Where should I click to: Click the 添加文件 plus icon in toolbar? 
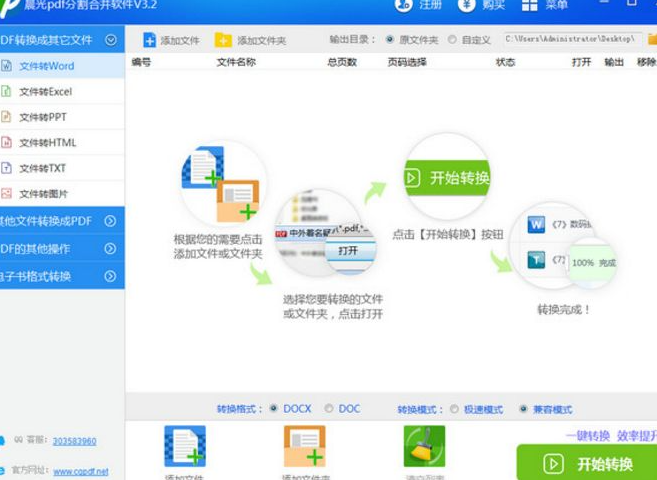click(149, 40)
